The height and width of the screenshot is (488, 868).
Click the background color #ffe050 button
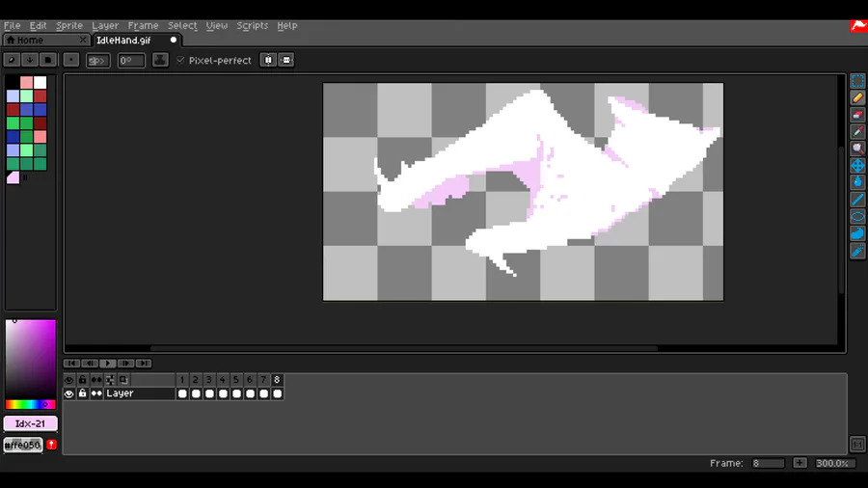point(23,445)
